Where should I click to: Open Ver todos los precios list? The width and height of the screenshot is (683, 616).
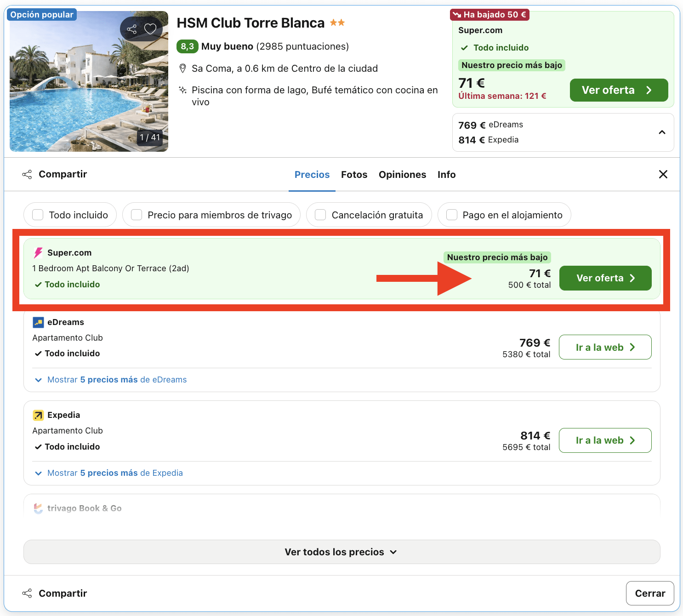pos(341,552)
